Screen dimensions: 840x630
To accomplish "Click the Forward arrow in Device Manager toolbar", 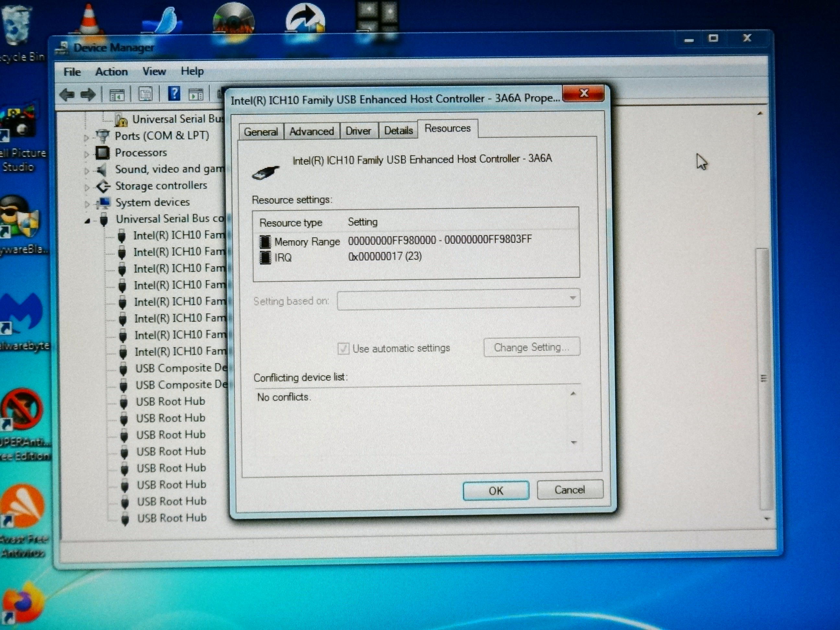I will 88,95.
